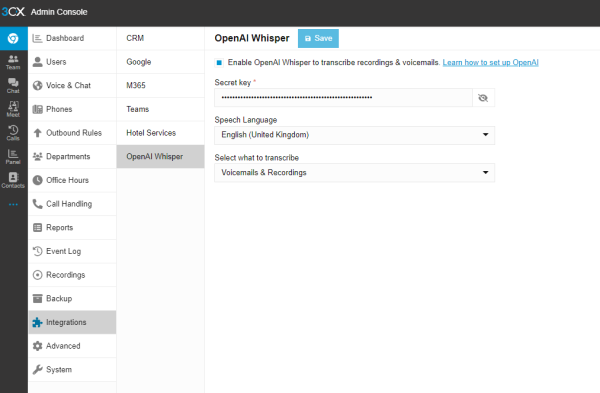Click the System wrench icon

[38, 370]
